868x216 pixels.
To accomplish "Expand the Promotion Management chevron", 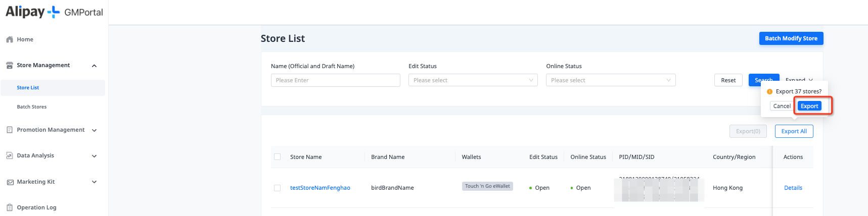I will [94, 130].
